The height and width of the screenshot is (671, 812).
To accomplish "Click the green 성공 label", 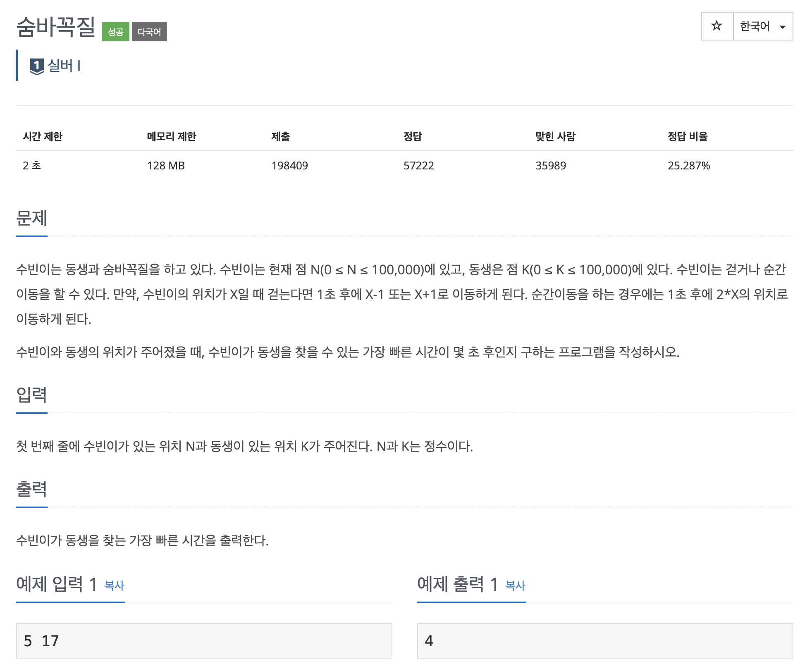I will [115, 32].
